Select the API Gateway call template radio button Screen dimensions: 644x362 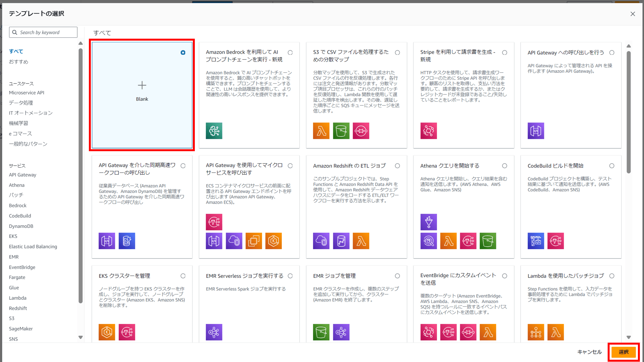pyautogui.click(x=612, y=53)
